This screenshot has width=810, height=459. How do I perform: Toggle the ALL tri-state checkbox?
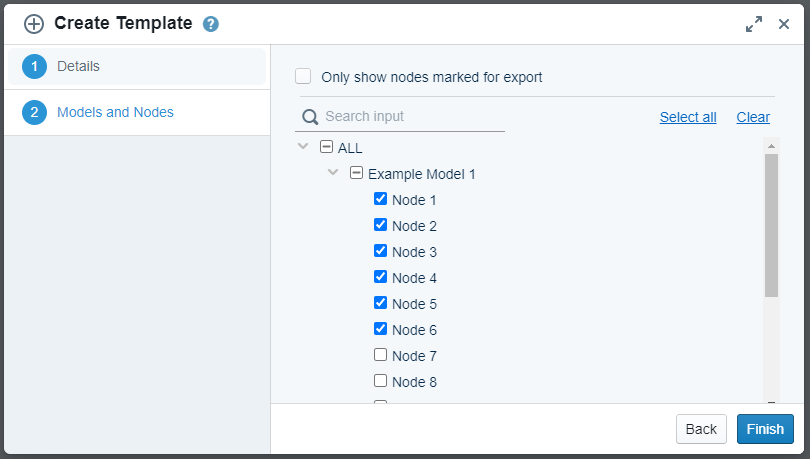coord(326,147)
